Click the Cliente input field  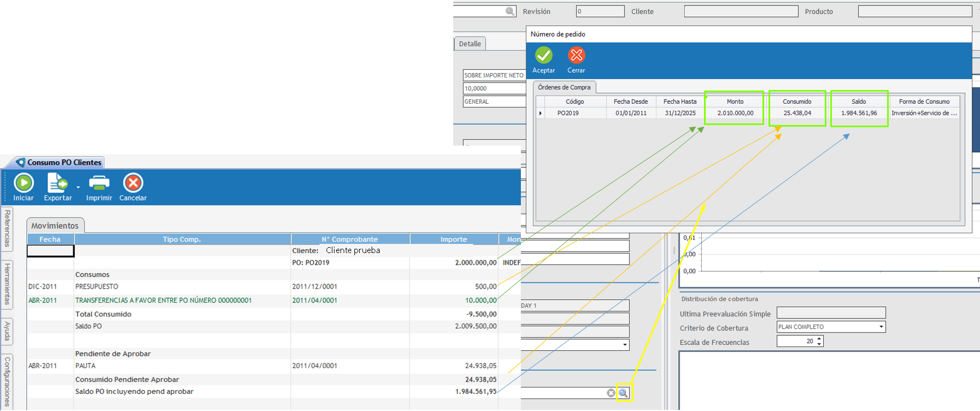(741, 11)
